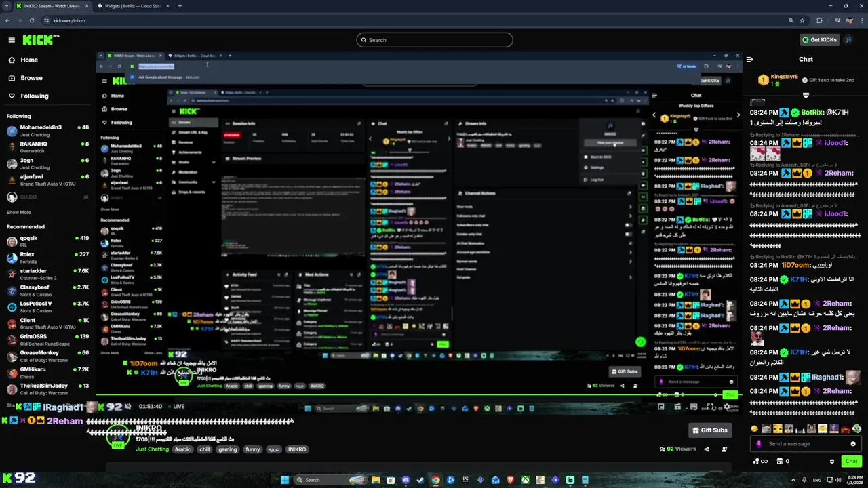Open GMHikaru recommended channel
The width and height of the screenshot is (868, 488).
(x=47, y=372)
